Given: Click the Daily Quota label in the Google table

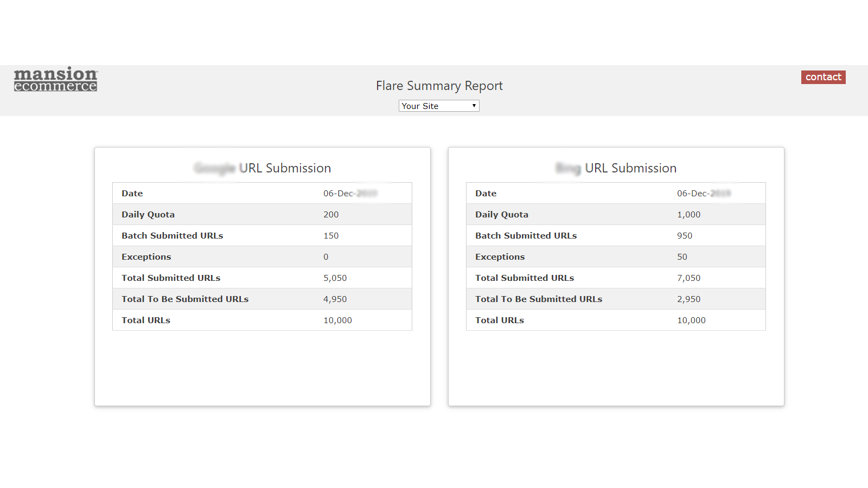Looking at the screenshot, I should [148, 215].
